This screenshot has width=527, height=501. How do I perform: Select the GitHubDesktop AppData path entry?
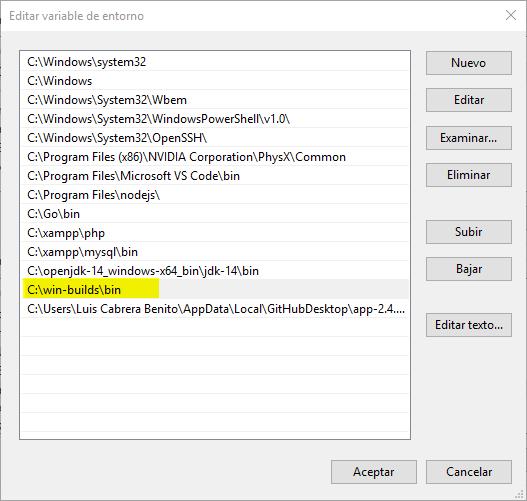(215, 309)
